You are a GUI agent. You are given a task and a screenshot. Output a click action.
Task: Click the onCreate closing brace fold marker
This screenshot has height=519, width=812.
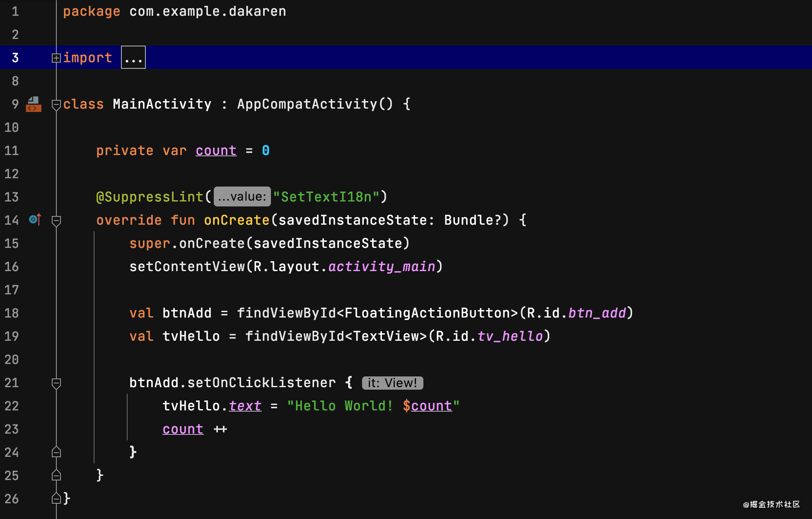[56, 475]
